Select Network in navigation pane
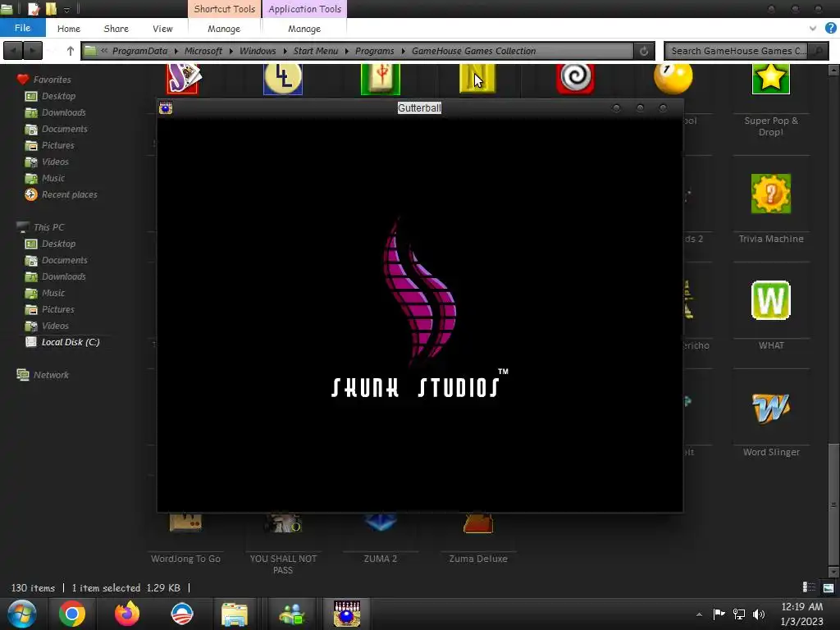The height and width of the screenshot is (630, 840). click(x=51, y=375)
